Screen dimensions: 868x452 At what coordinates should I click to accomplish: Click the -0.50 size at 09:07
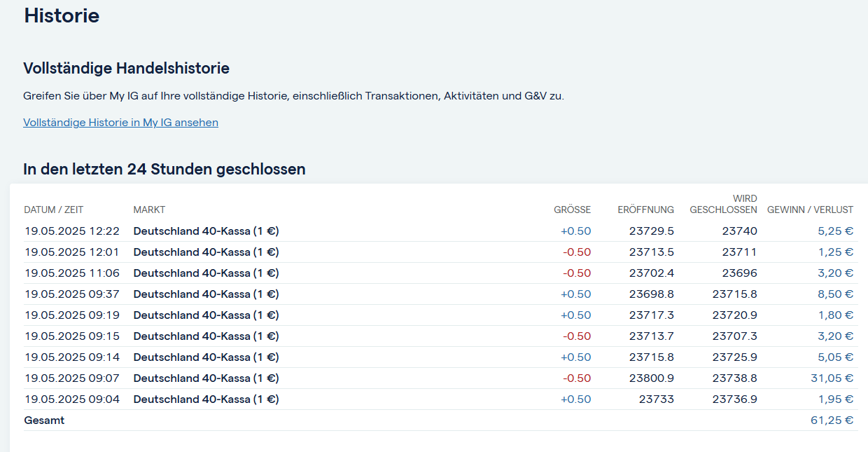[577, 378]
